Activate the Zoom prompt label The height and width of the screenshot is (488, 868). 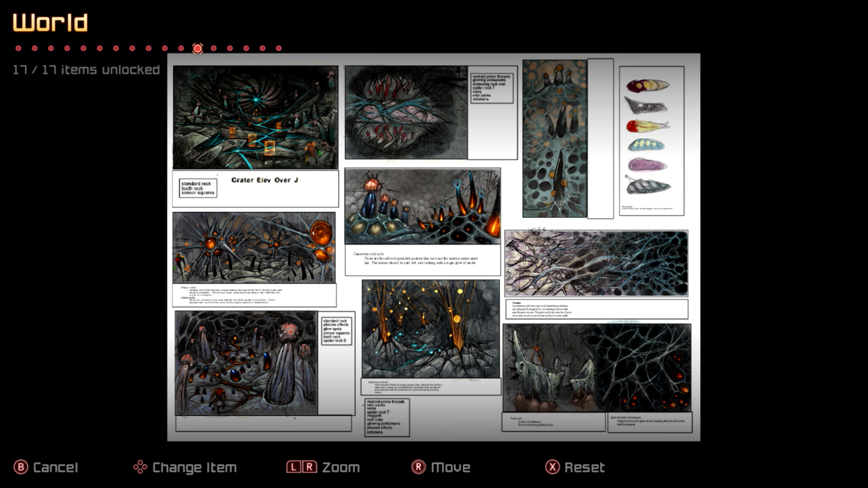tap(341, 467)
